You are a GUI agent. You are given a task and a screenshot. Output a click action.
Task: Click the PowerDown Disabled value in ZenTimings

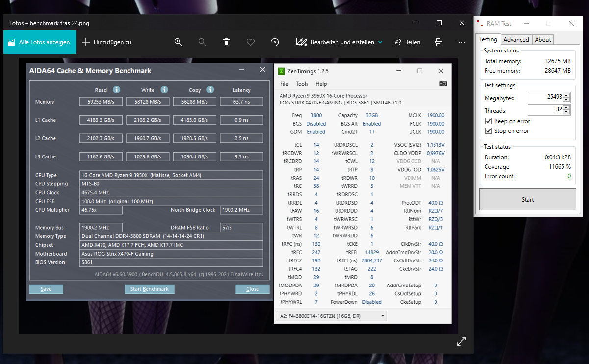(x=371, y=302)
